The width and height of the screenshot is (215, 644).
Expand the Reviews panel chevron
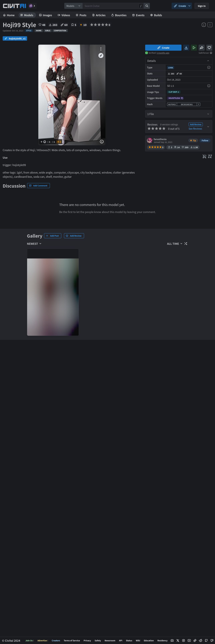(208, 127)
